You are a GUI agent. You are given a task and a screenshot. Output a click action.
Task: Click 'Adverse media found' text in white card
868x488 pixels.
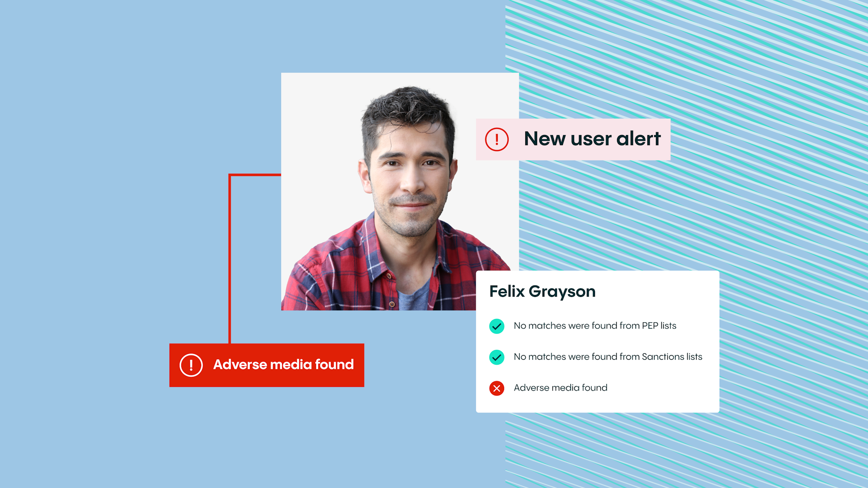coord(560,388)
